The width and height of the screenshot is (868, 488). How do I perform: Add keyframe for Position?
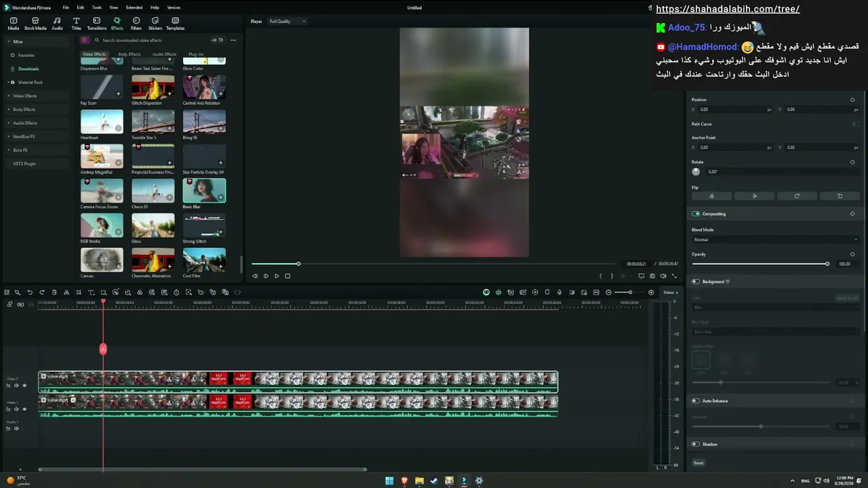[852, 100]
